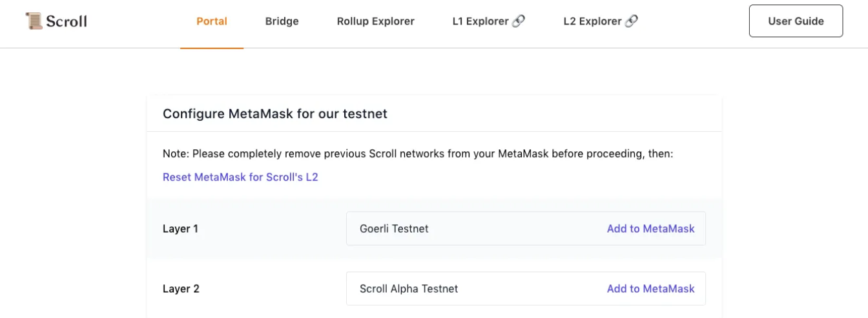Open the Bridge tab
Viewport: 868px width, 318px height.
coord(282,21)
